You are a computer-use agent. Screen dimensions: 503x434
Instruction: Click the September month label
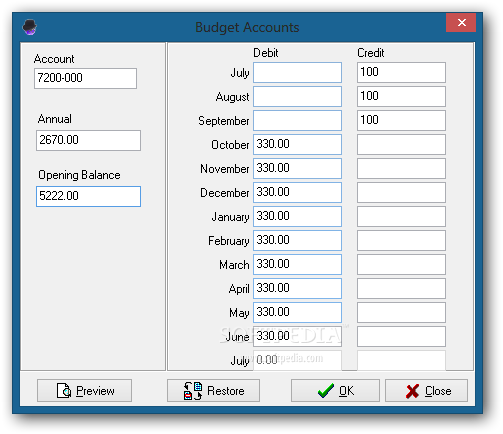tap(224, 121)
